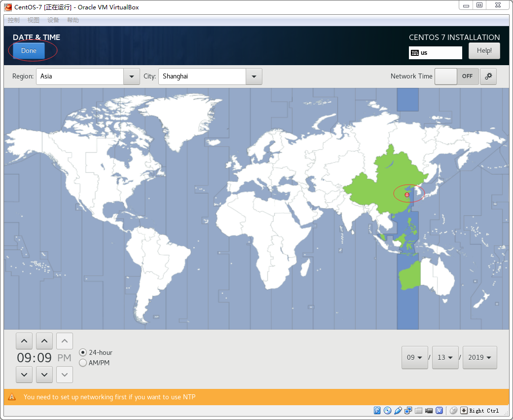Image resolution: width=513 pixels, height=420 pixels.
Task: Click the network adapters icon in status bar
Action: (408, 411)
